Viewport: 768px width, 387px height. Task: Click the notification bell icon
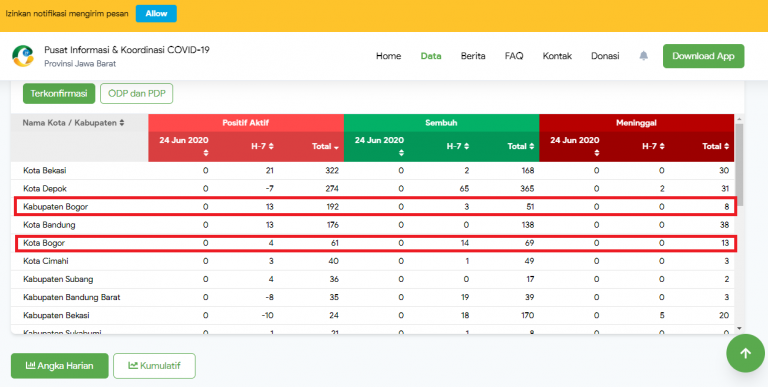[644, 56]
